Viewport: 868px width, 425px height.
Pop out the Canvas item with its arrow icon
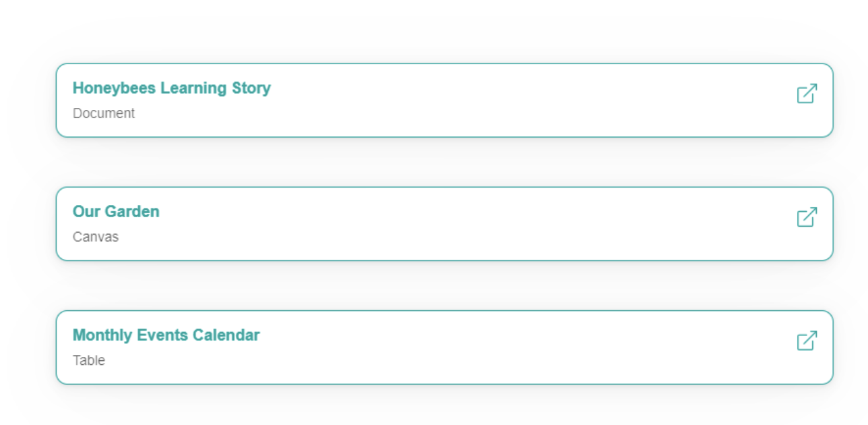click(807, 217)
